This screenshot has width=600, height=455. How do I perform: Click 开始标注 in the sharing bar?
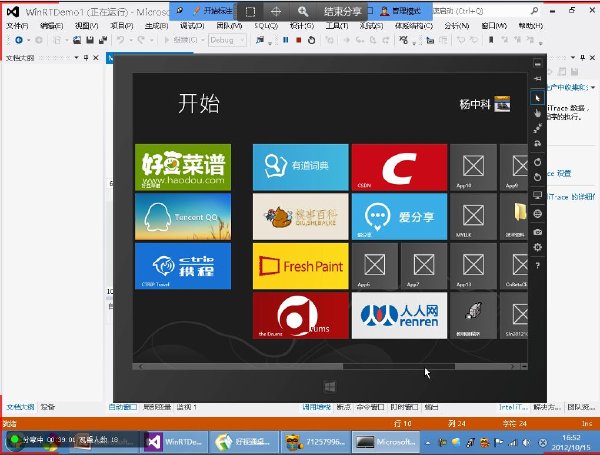tap(213, 11)
